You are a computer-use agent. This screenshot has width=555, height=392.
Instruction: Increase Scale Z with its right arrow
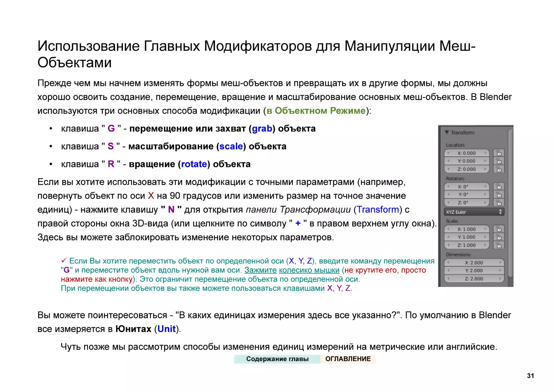[485, 245]
